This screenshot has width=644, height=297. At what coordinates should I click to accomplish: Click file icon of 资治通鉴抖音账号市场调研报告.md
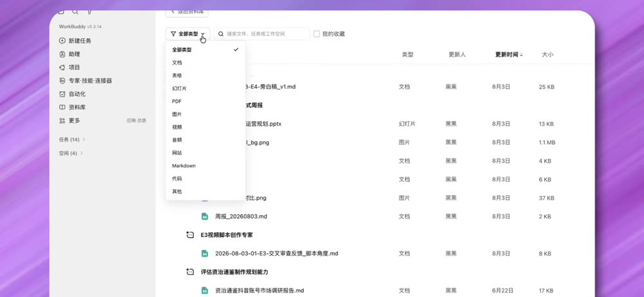pos(205,291)
